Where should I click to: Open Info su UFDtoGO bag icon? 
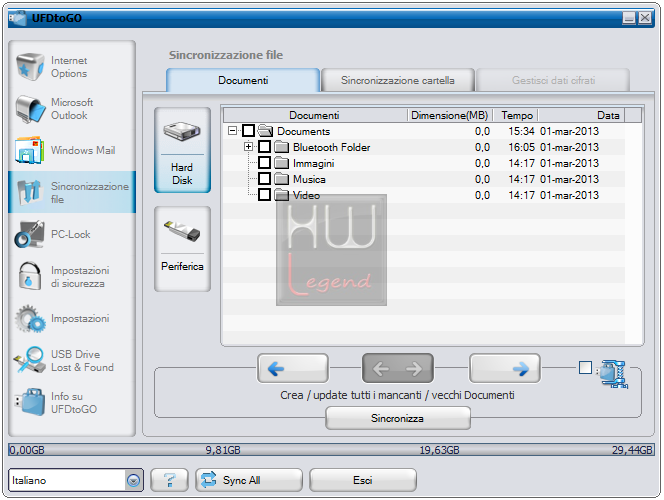[30, 402]
